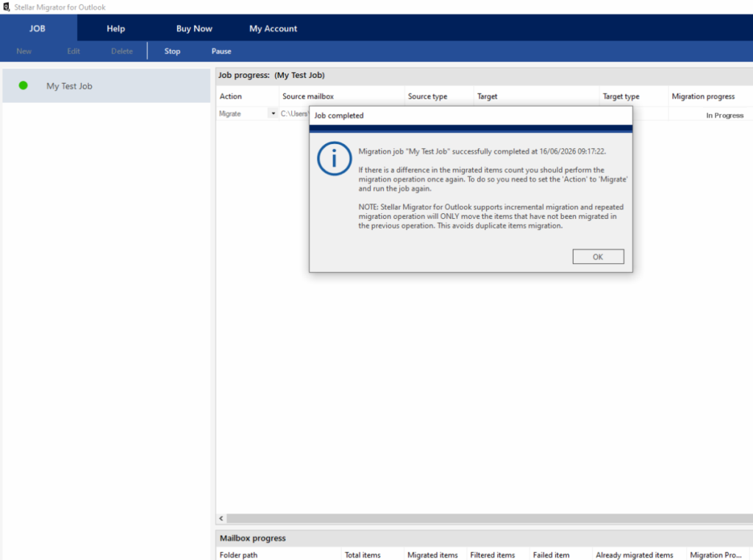Viewport: 753px width, 560px height.
Task: Click the Job progress panel title
Action: (x=271, y=75)
